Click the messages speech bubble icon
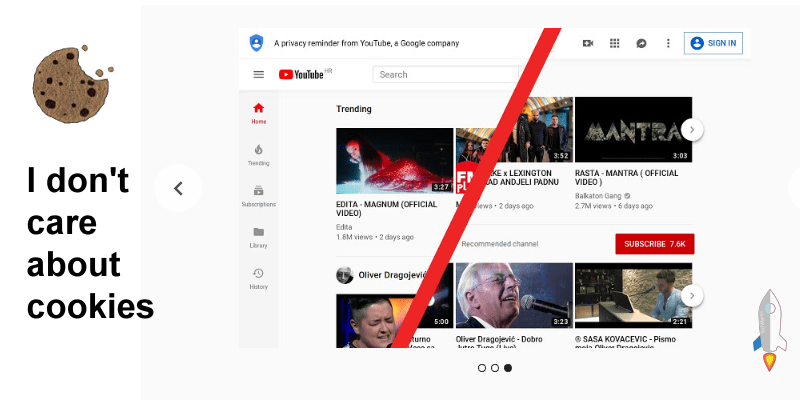Image resolution: width=800 pixels, height=400 pixels. coord(641,43)
